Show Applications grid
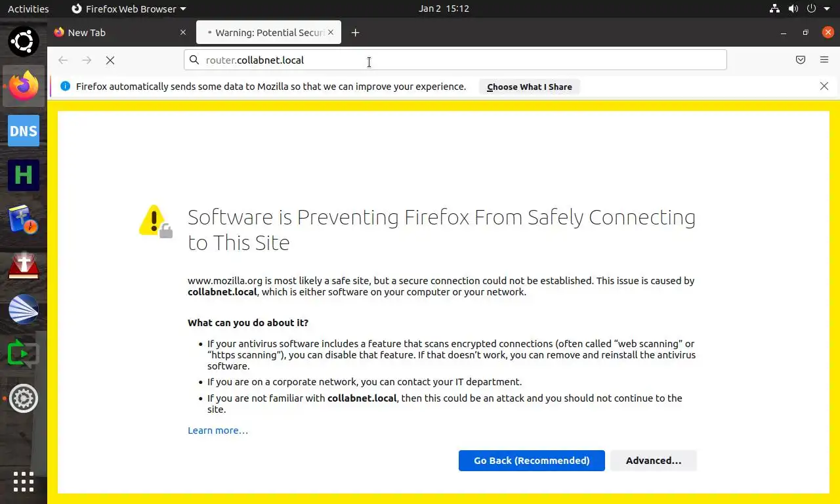Viewport: 840px width, 504px height. coord(24,482)
